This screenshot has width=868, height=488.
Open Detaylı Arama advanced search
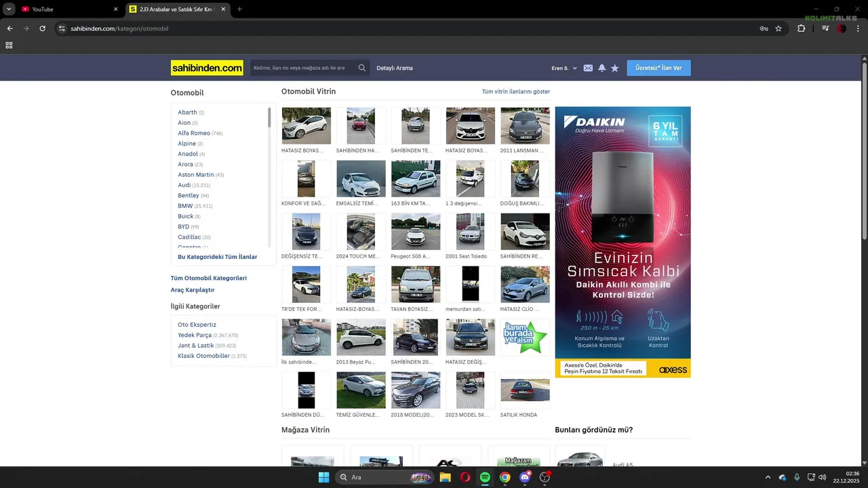(x=395, y=68)
